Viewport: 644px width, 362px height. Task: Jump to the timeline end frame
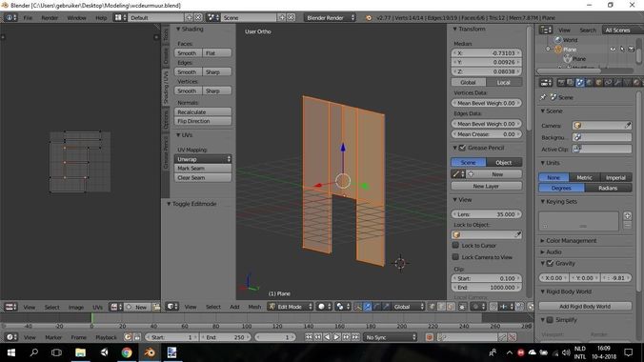click(355, 337)
